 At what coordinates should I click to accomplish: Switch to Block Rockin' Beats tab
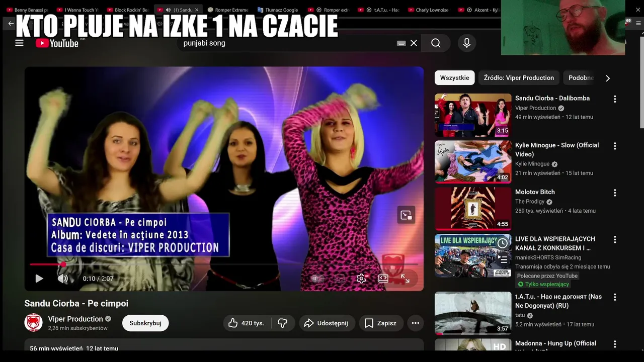click(128, 10)
